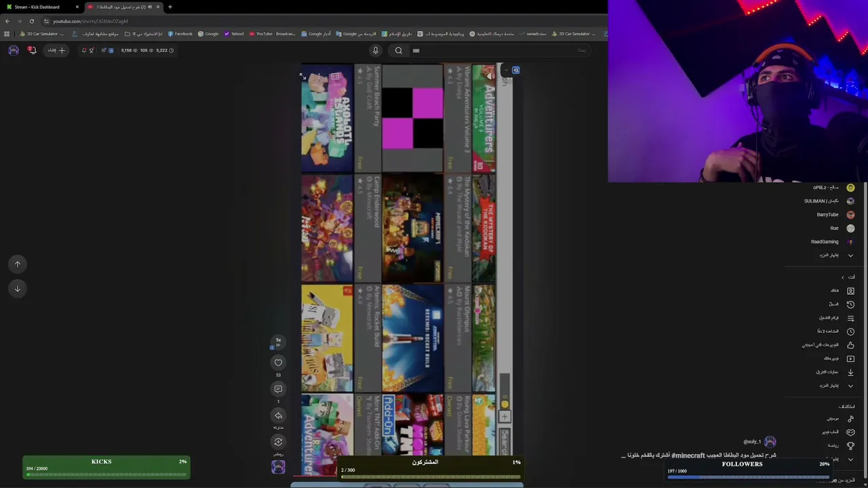This screenshot has height=488, width=868.
Task: Mute the Short with the volume icon
Action: pos(490,77)
